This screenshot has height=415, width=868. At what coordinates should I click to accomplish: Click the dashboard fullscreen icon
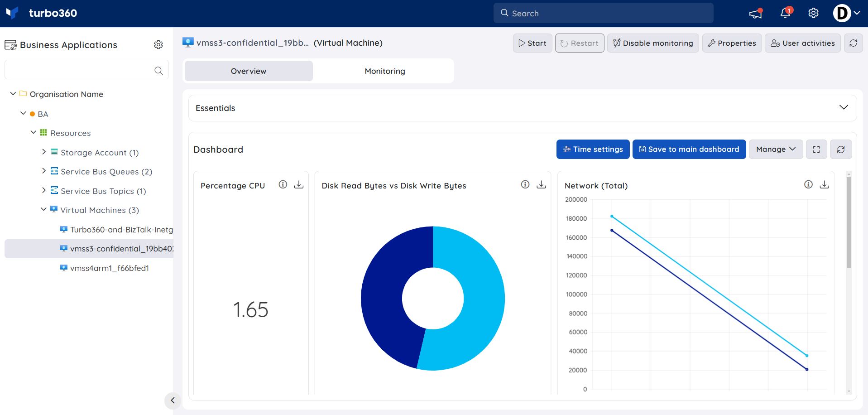coord(816,149)
